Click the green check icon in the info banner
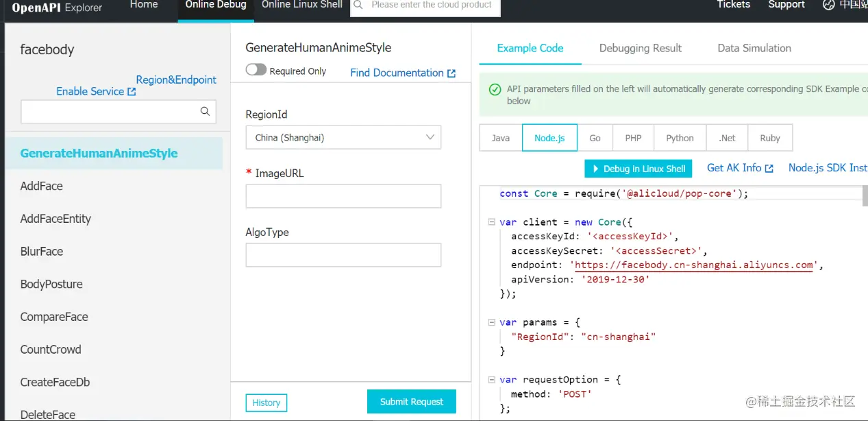868x421 pixels. (495, 89)
